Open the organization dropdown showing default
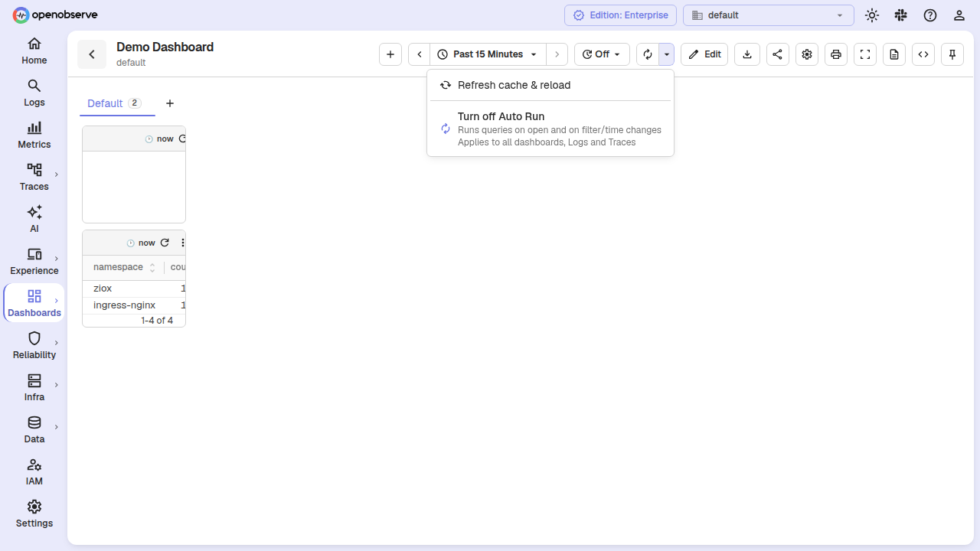Viewport: 980px width, 551px height. [768, 15]
